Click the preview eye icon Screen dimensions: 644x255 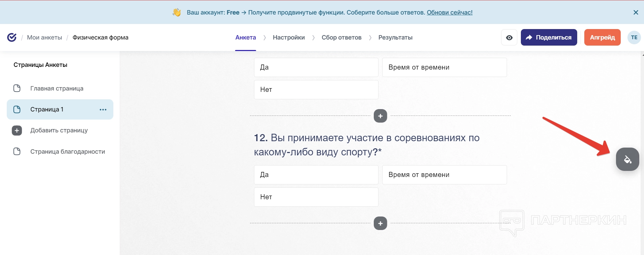509,37
